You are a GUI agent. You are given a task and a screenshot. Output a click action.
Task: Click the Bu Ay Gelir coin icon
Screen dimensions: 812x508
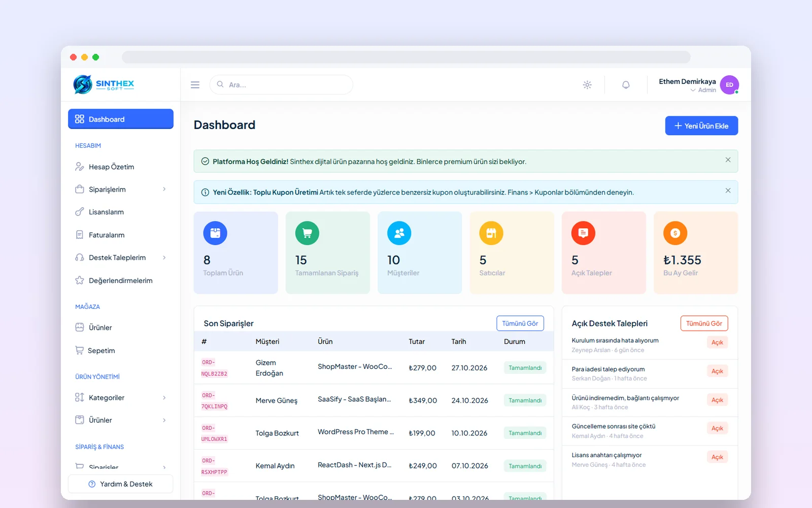tap(675, 233)
